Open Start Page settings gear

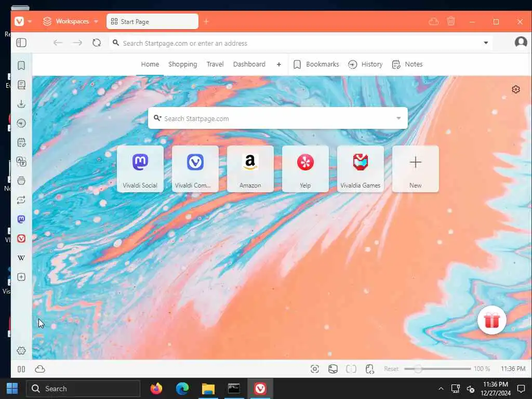(516, 89)
